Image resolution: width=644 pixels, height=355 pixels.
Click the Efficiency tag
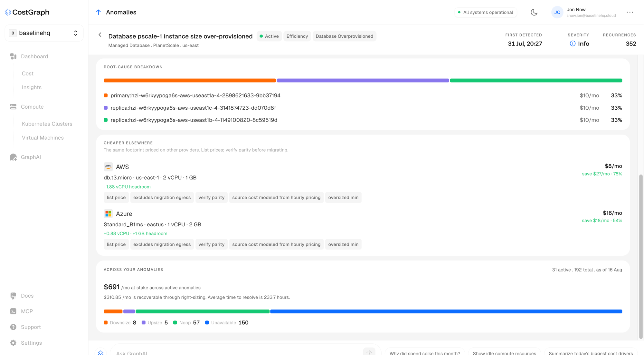pyautogui.click(x=297, y=36)
